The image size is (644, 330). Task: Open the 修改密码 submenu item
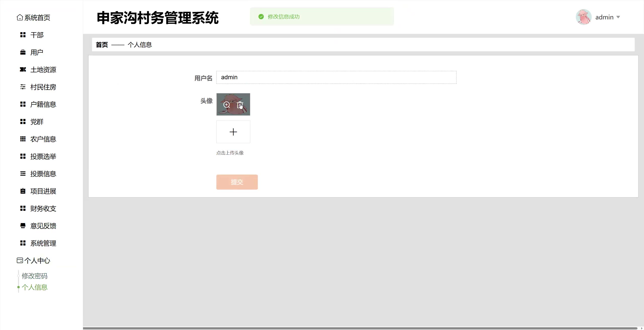coord(35,276)
